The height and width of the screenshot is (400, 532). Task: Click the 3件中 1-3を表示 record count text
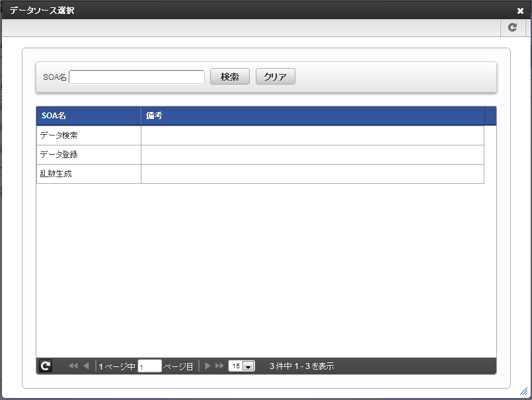tap(301, 366)
